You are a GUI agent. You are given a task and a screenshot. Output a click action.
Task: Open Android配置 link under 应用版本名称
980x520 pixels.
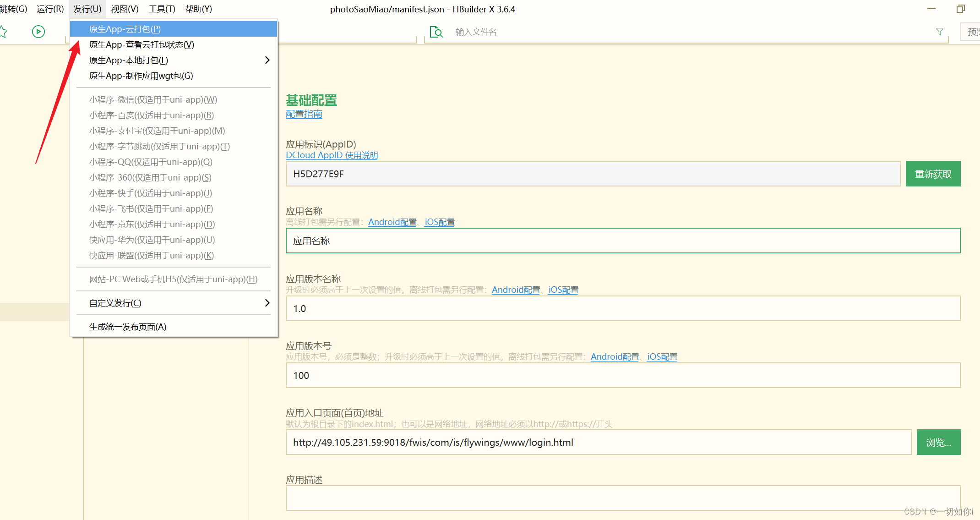point(516,290)
